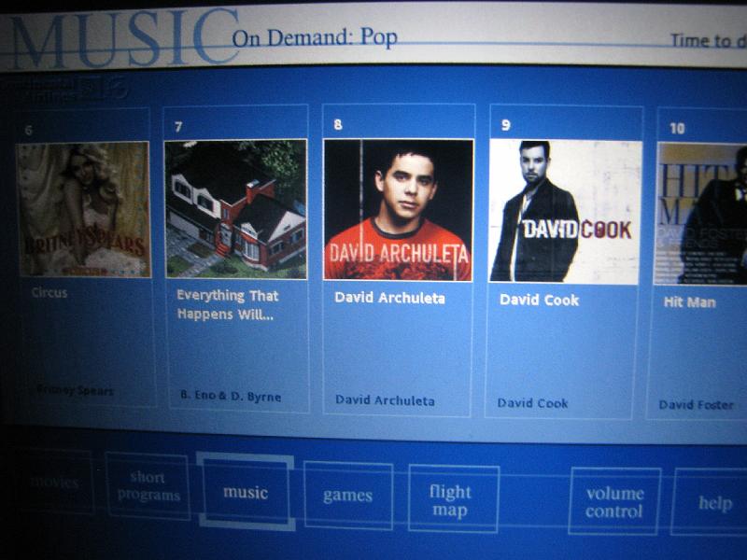747x560 pixels.
Task: Click the 'David Cook' artist name at card bottom
Action: click(x=532, y=403)
